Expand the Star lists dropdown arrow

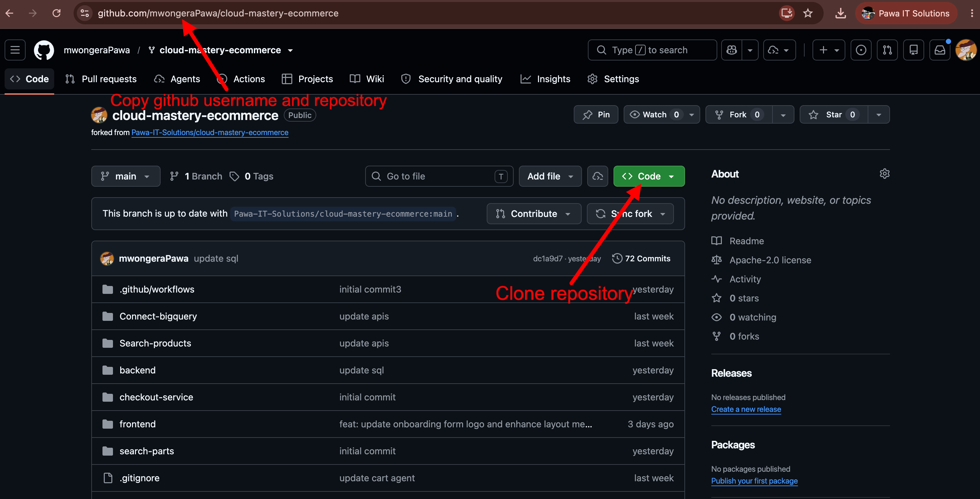[x=879, y=115]
